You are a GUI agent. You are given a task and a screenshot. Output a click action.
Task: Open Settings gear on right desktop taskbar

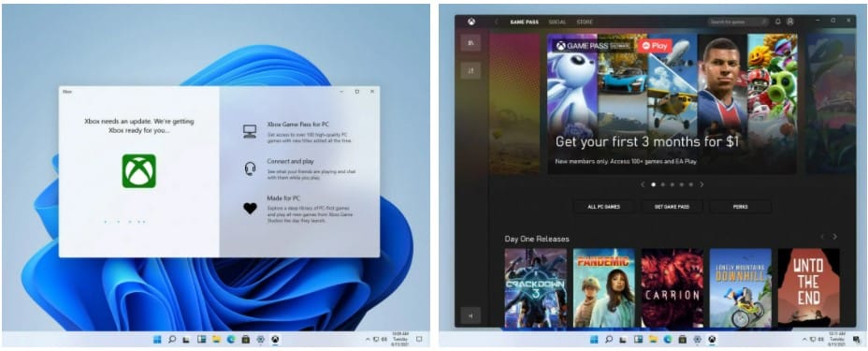point(698,339)
